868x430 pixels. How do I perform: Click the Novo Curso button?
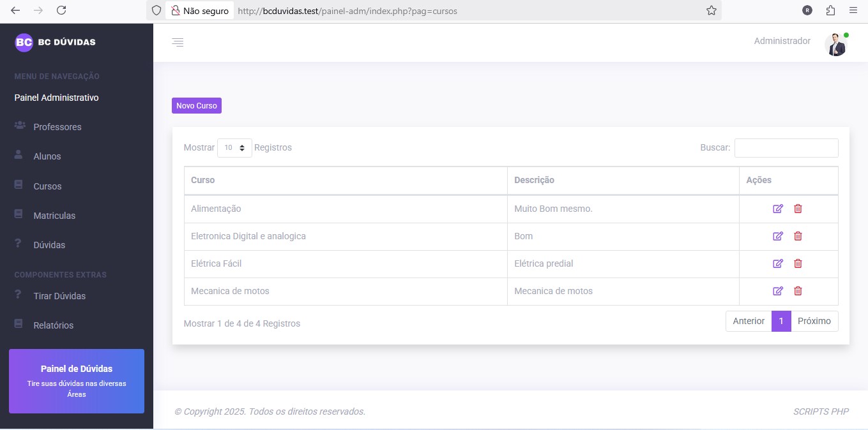pos(197,105)
